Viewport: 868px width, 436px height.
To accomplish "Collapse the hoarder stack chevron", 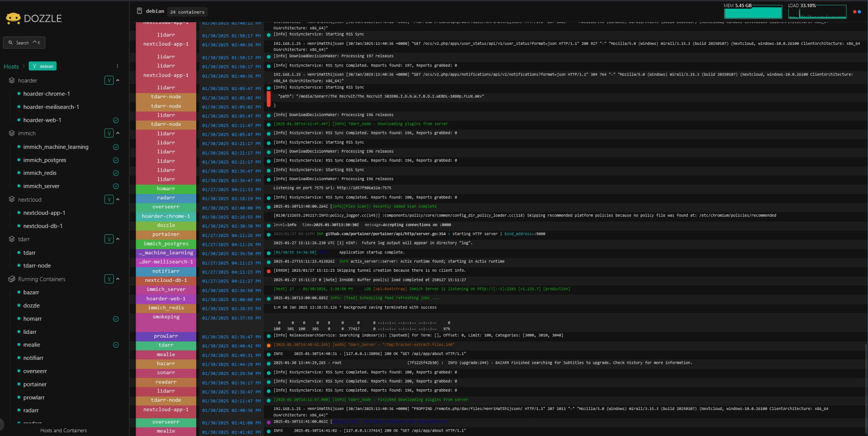I will click(118, 80).
